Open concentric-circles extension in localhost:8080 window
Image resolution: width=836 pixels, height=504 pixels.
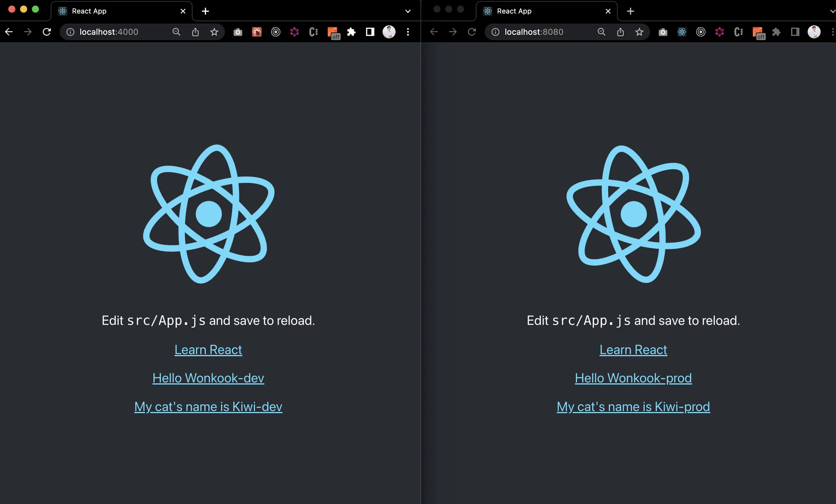coord(701,32)
